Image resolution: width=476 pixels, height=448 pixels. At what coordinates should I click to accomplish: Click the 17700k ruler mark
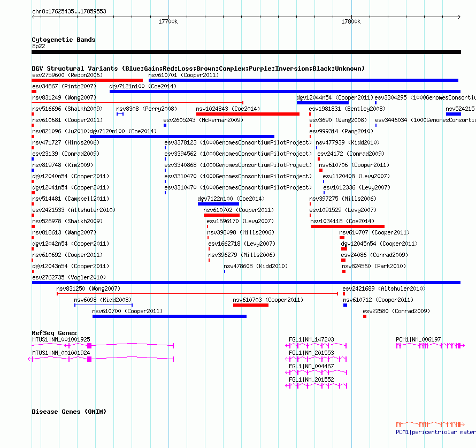pyautogui.click(x=168, y=21)
